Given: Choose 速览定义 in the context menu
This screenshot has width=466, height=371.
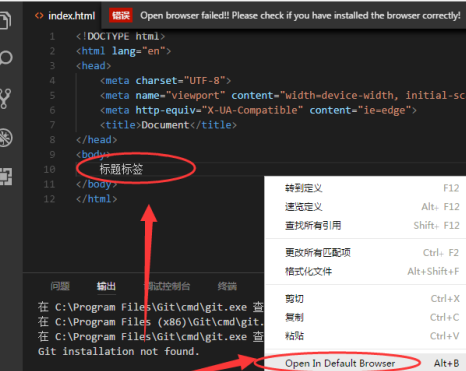Looking at the screenshot, I should pyautogui.click(x=366, y=207).
